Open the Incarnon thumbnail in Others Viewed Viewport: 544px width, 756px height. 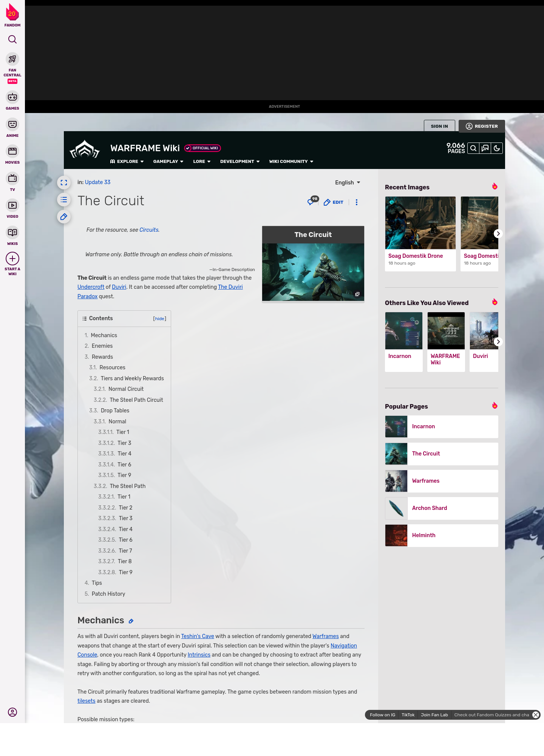point(404,331)
